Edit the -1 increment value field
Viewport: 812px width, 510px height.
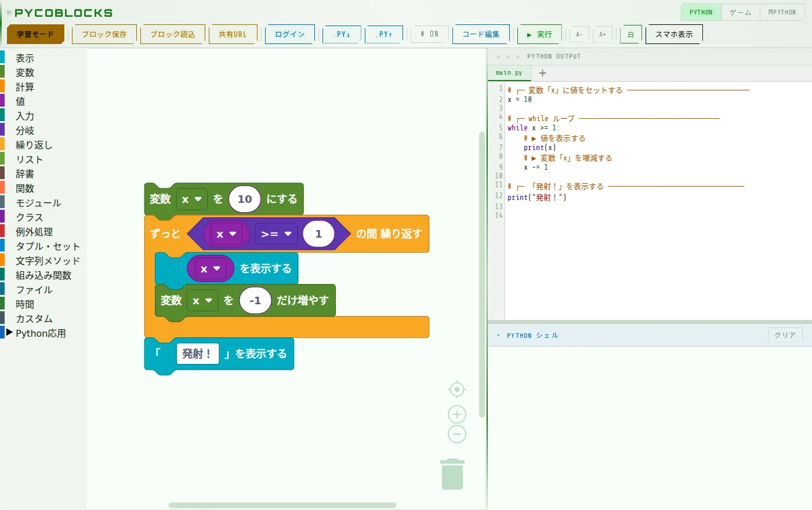coord(255,301)
